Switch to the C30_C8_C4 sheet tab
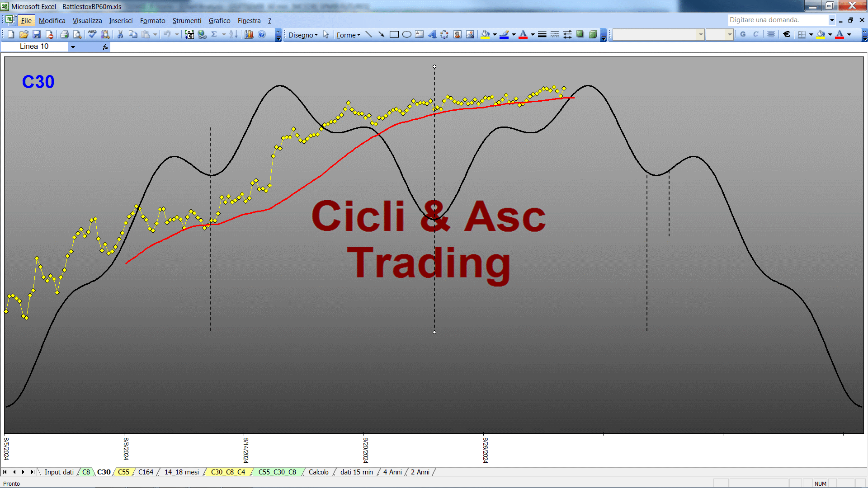 pos(228,472)
